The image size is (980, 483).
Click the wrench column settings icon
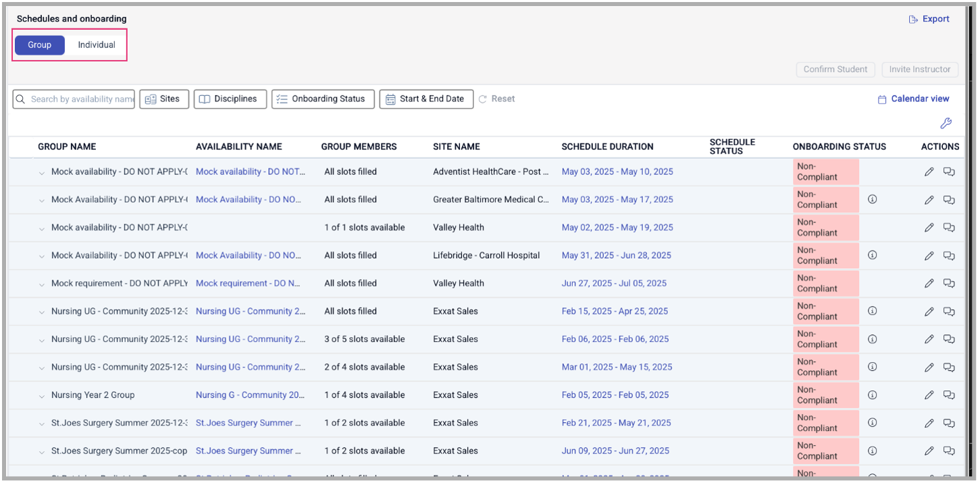946,123
